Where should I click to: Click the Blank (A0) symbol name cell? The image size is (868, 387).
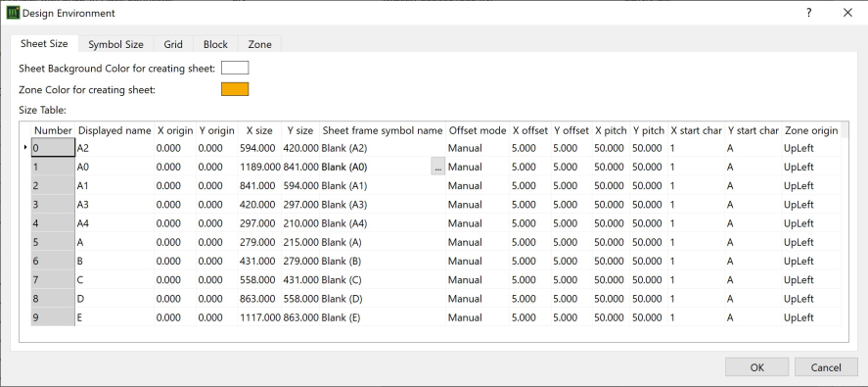[x=376, y=167]
